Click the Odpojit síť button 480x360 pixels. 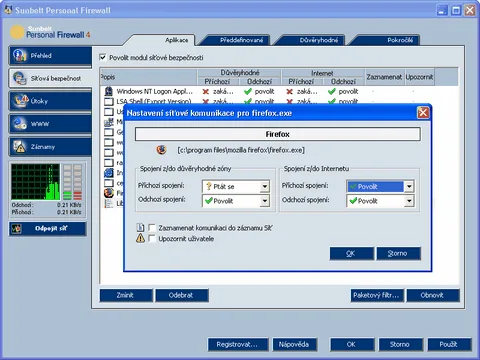pos(48,229)
